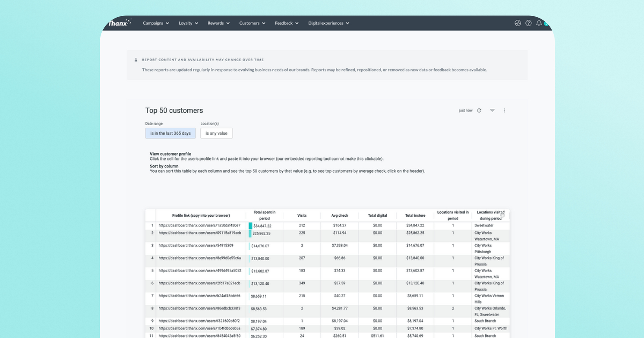Open the report filters icon
This screenshot has height=338, width=644.
click(x=492, y=111)
